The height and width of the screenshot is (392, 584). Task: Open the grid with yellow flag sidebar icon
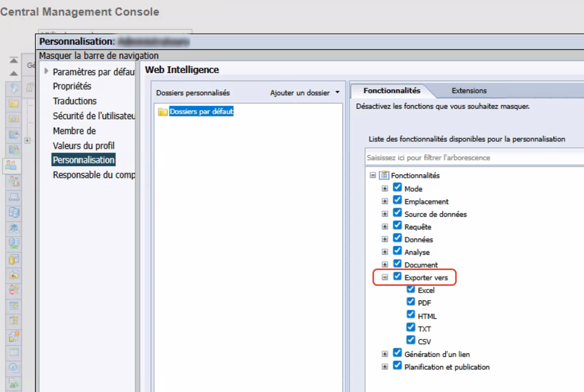14,321
